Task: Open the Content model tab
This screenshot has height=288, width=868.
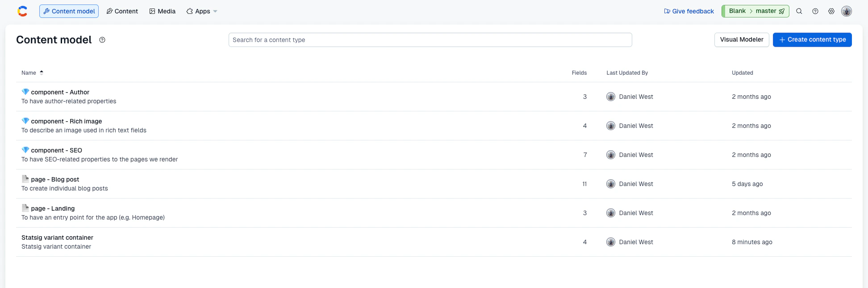Action: point(69,11)
